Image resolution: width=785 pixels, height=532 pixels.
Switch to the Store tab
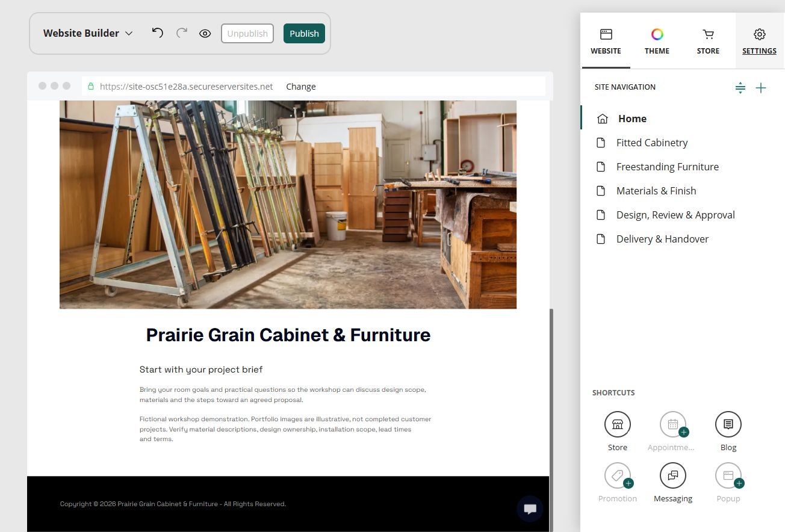[x=708, y=41]
